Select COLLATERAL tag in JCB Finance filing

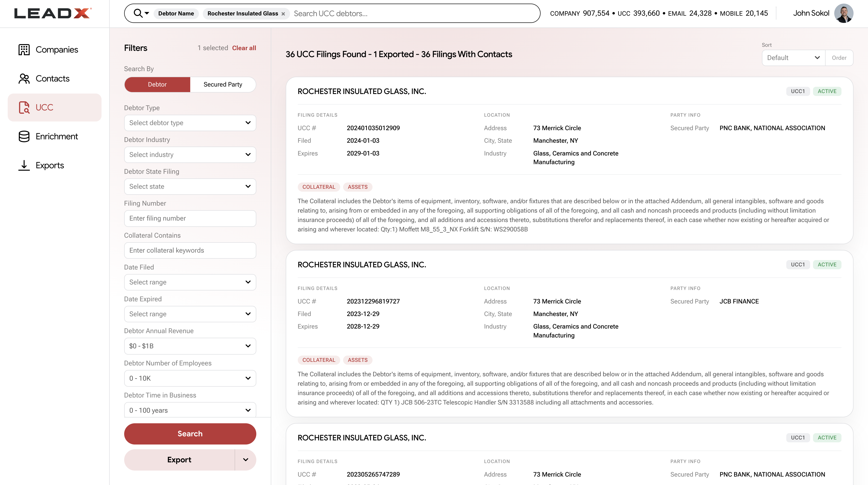point(319,360)
